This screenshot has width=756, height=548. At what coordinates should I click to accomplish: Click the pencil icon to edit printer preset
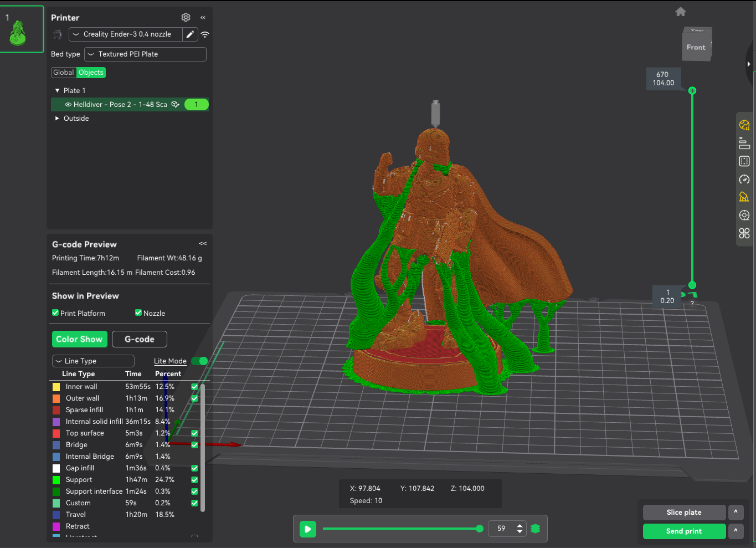pos(190,34)
